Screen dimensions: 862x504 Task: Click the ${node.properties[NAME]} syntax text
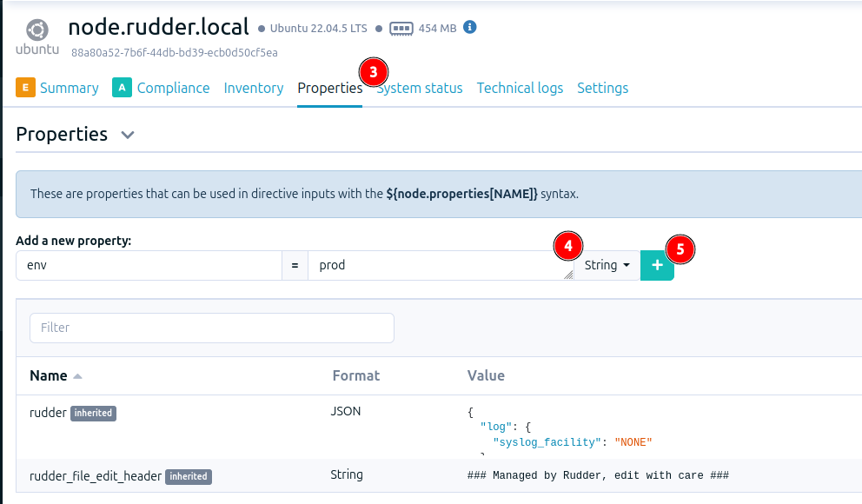tap(461, 194)
